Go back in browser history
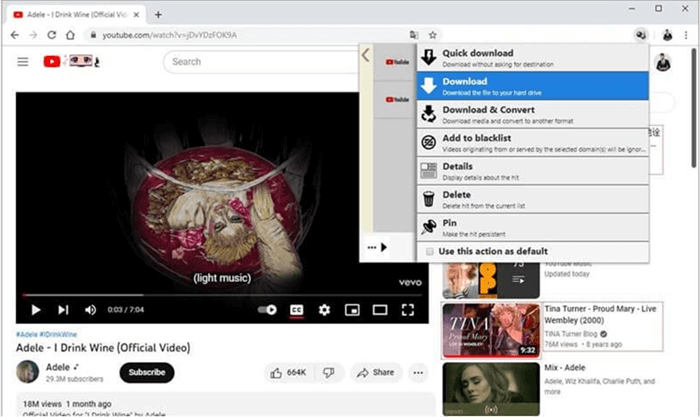Screen dimensions: 700x417 15,35
